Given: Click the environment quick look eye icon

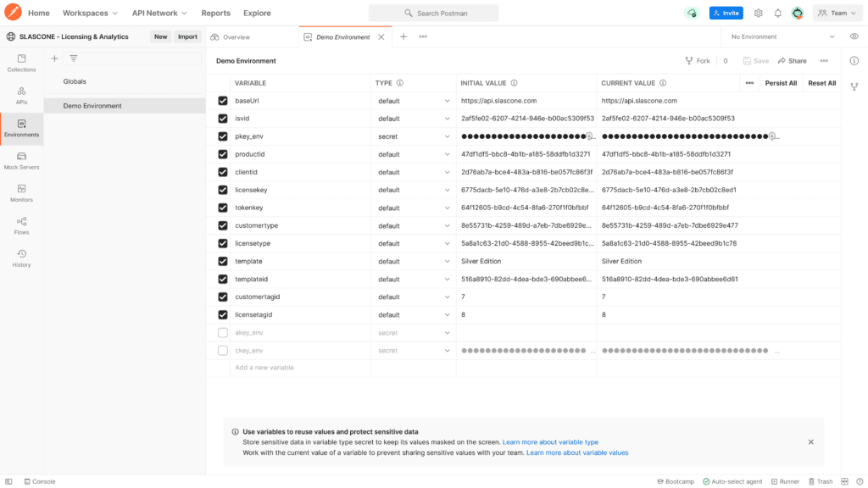Looking at the screenshot, I should click(x=854, y=36).
